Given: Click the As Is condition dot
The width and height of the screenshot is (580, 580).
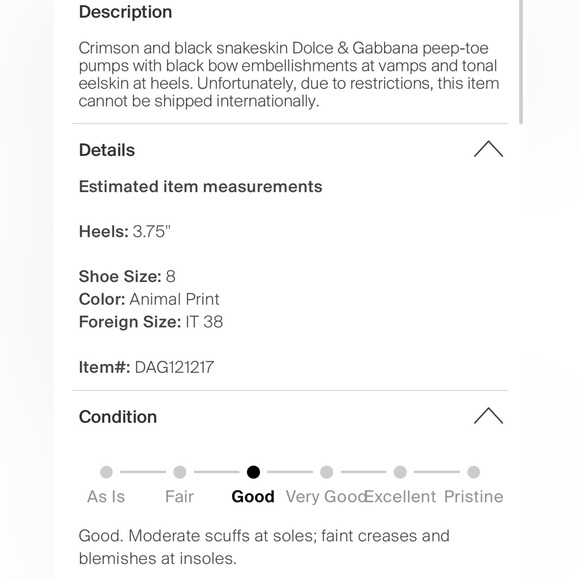Looking at the screenshot, I should point(106,472).
